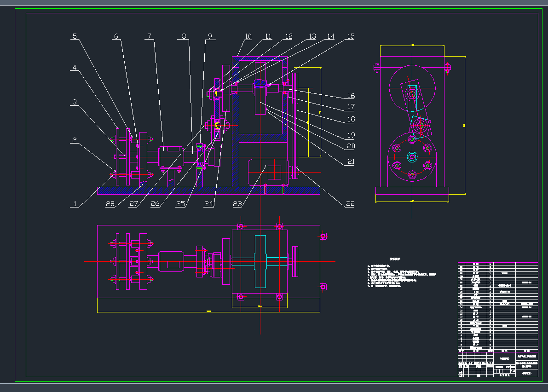Select callout number 1 near bottom left
This screenshot has height=392, width=548.
click(x=75, y=204)
